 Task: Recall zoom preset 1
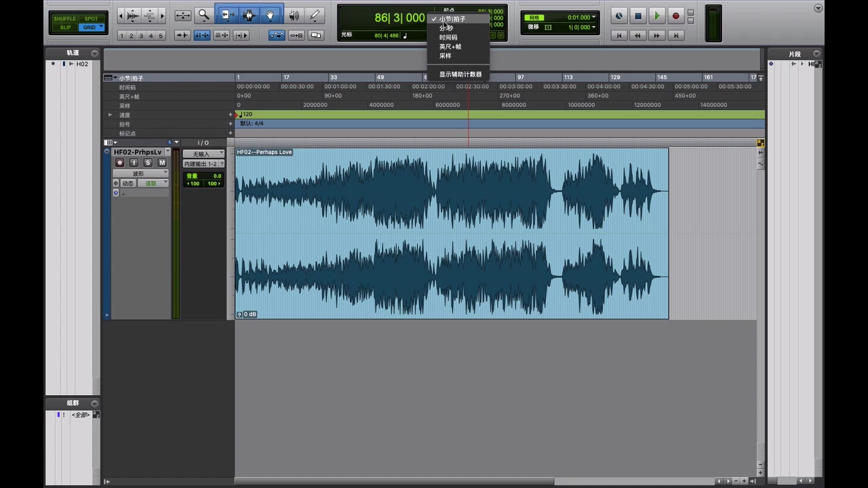point(121,36)
